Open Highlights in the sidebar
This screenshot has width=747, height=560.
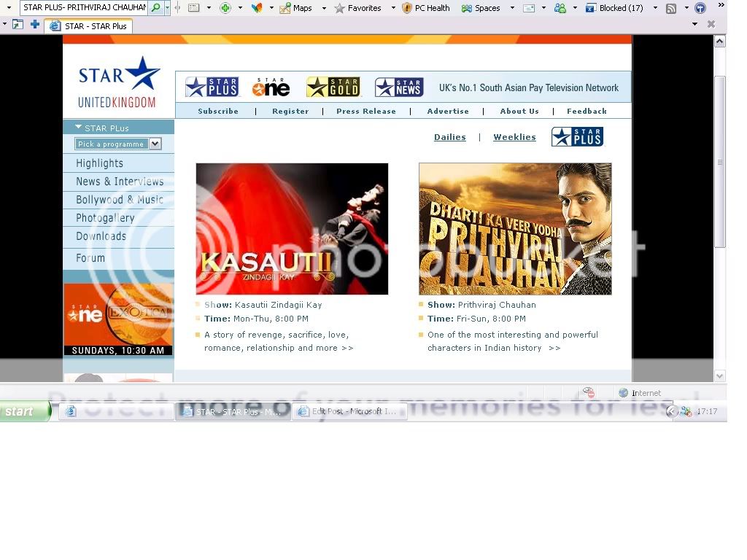click(99, 163)
